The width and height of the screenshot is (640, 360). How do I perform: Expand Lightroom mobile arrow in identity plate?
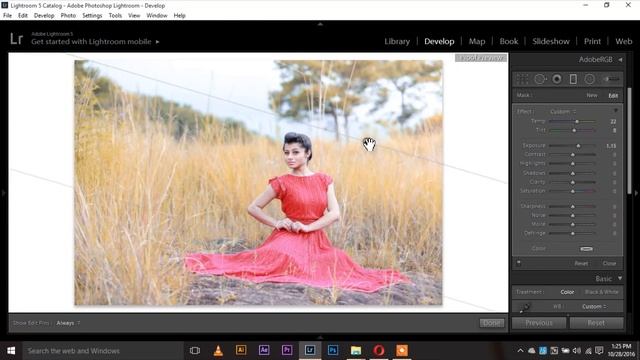[158, 42]
